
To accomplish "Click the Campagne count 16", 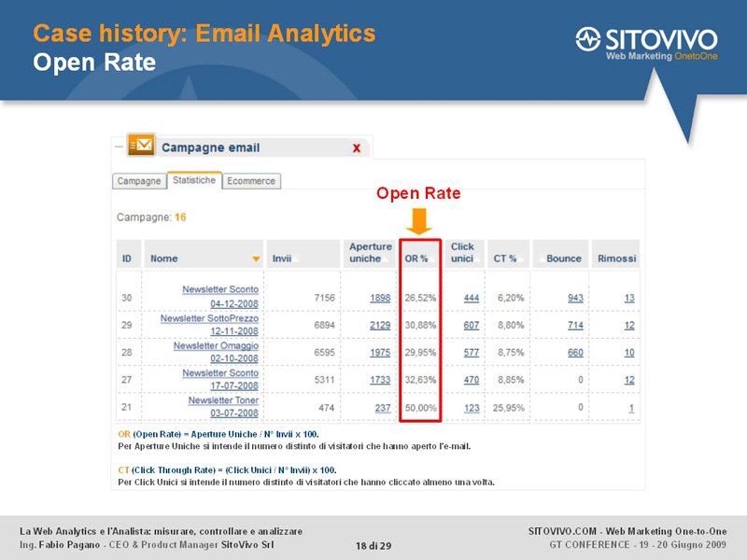I will point(180,217).
